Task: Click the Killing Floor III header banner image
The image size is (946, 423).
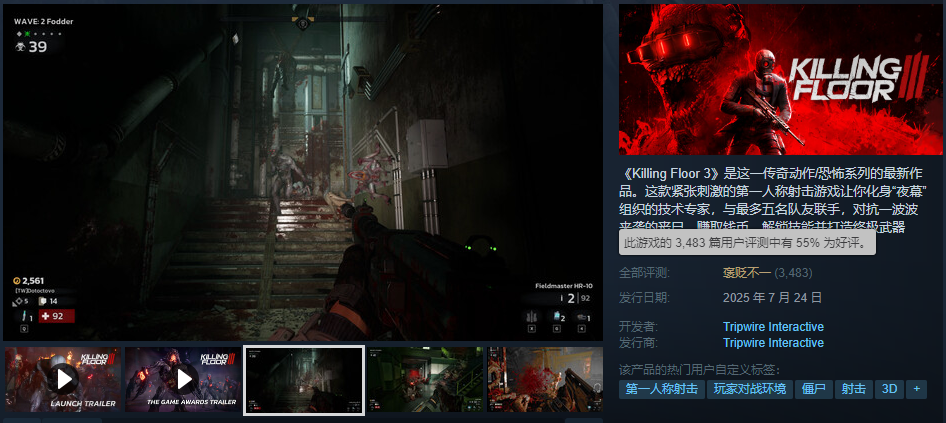Action: (x=781, y=80)
